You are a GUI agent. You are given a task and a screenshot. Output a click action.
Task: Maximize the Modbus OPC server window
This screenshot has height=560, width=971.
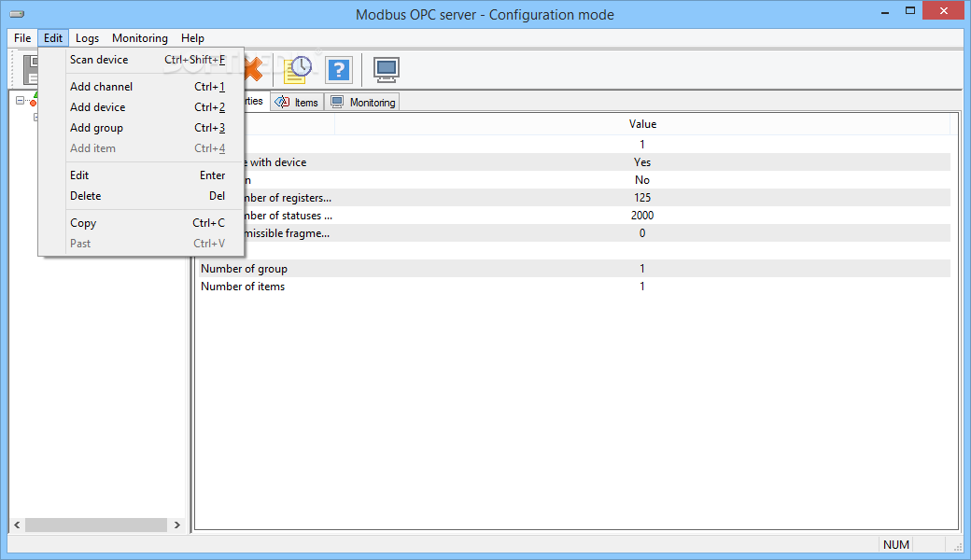click(909, 10)
